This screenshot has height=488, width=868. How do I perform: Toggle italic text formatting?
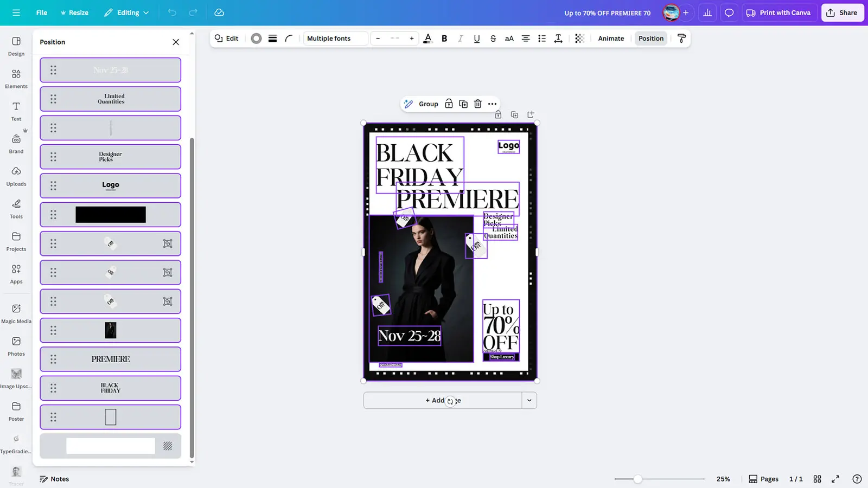click(461, 38)
